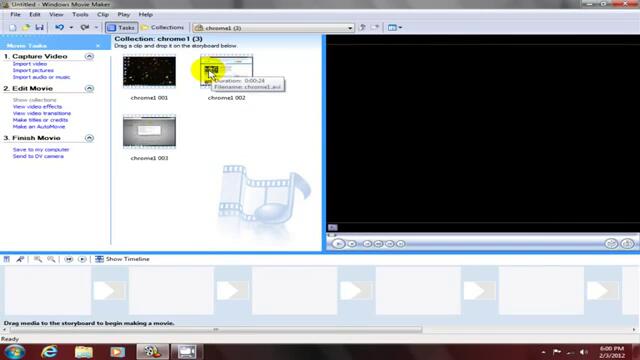
Task: Click Import audio or music link
Action: click(x=41, y=77)
